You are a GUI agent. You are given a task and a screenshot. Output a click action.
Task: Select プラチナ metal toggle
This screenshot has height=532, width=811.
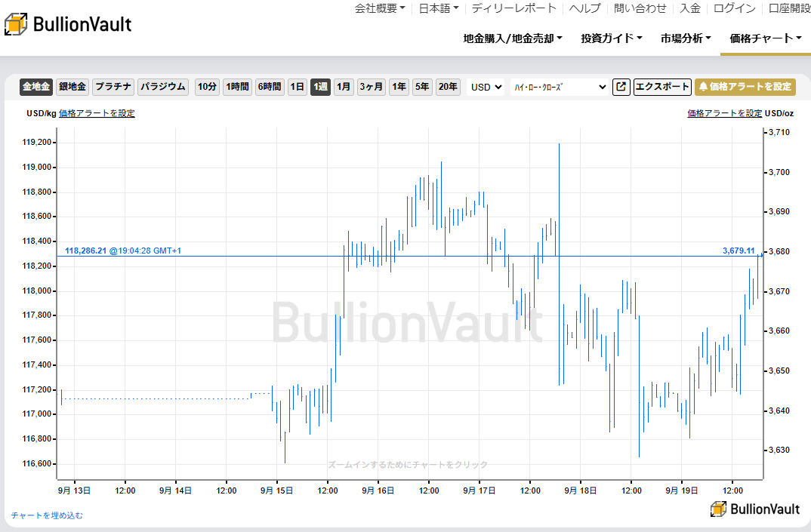(x=113, y=87)
